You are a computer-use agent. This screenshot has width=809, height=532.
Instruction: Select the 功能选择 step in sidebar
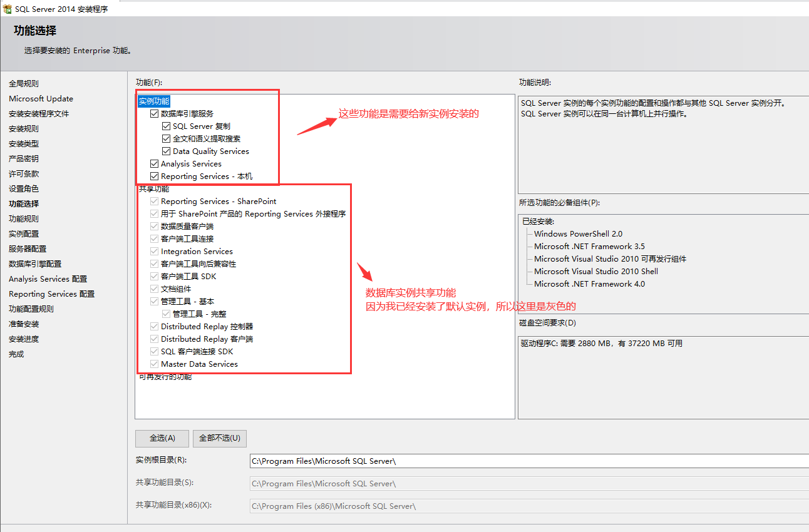[x=24, y=204]
